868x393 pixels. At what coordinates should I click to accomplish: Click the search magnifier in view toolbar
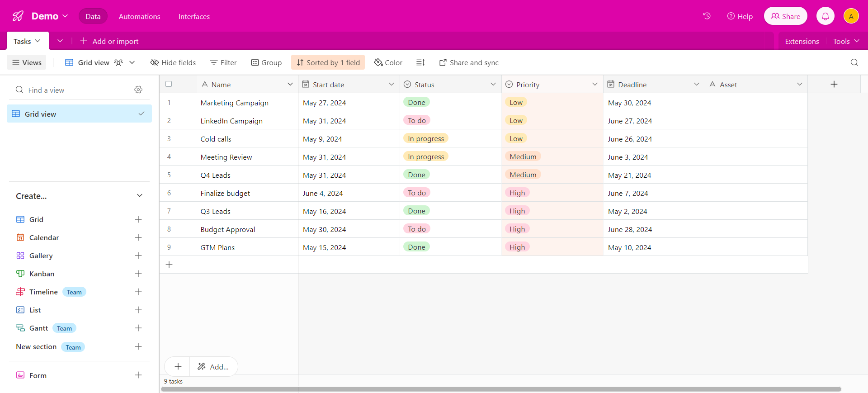[x=854, y=62]
